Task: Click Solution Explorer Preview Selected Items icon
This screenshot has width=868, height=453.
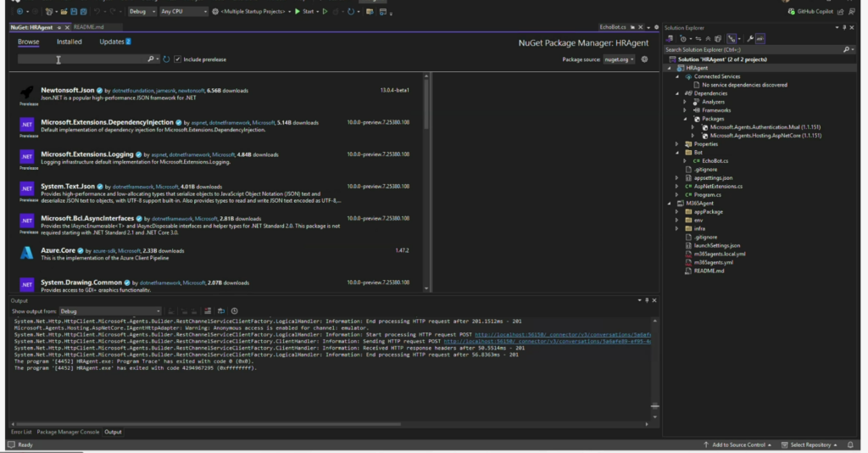Action: click(x=760, y=39)
